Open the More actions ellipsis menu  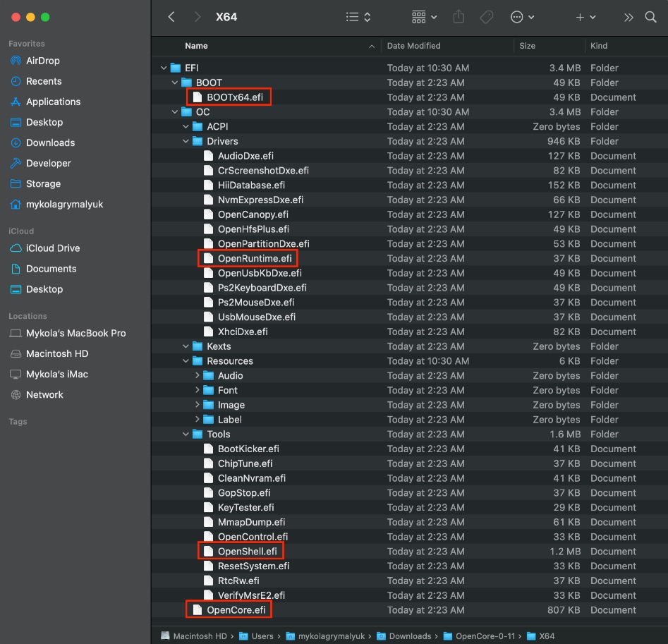coord(522,17)
